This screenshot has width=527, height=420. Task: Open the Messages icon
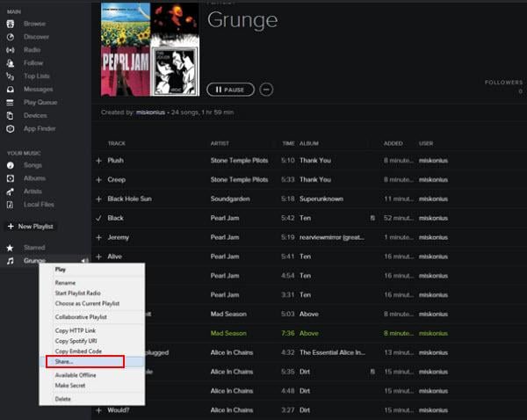[x=11, y=90]
